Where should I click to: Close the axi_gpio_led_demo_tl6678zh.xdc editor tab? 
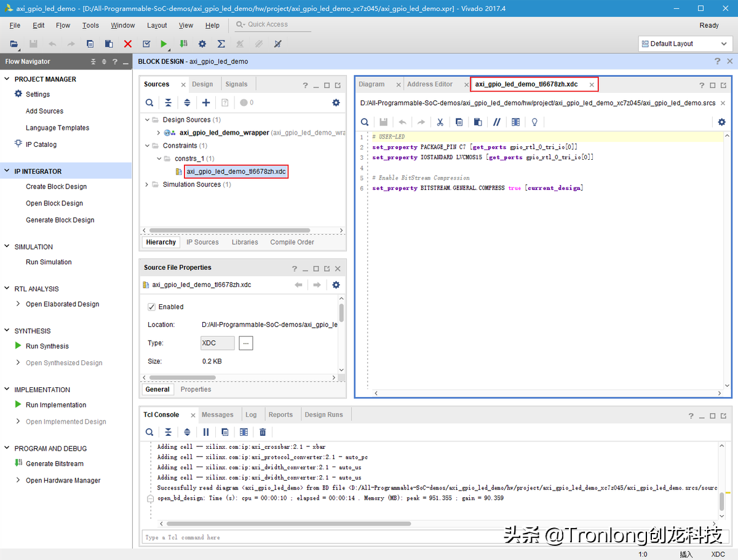[592, 85]
